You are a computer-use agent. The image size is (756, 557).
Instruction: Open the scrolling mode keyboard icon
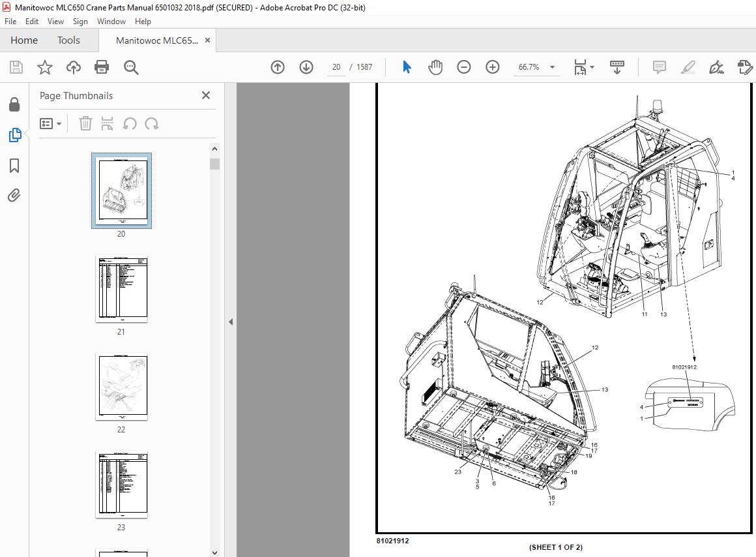coord(617,67)
